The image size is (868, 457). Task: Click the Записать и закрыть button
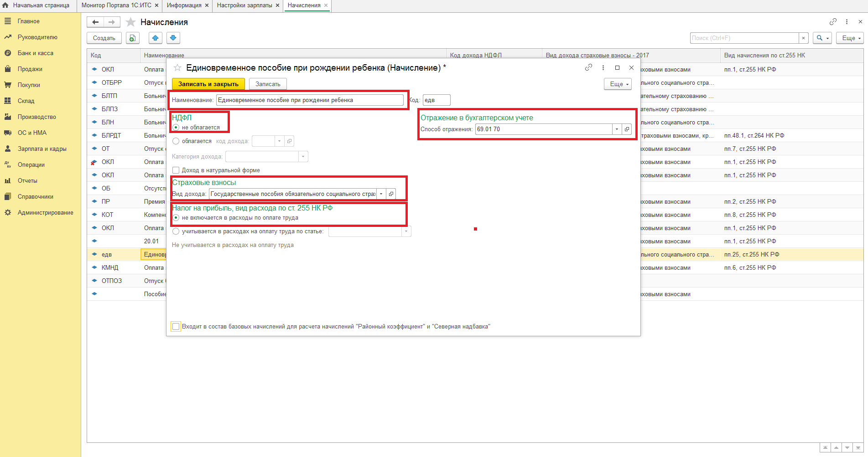[x=208, y=84]
